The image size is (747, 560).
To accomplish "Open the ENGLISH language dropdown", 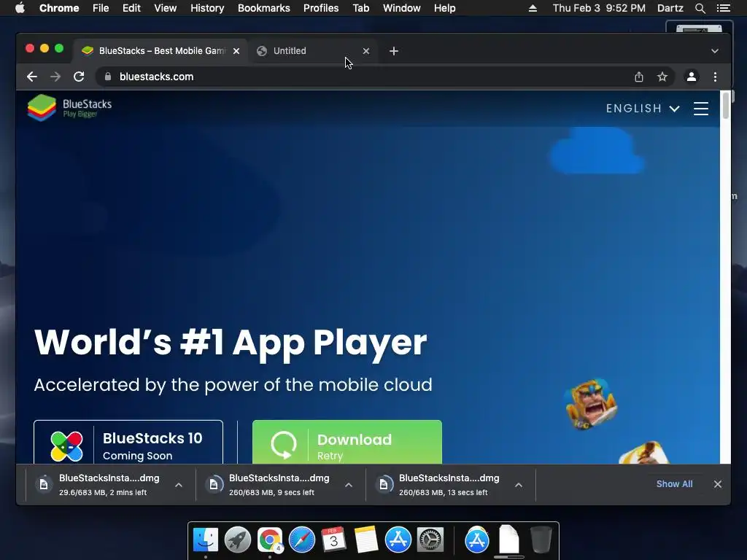I will tap(643, 109).
